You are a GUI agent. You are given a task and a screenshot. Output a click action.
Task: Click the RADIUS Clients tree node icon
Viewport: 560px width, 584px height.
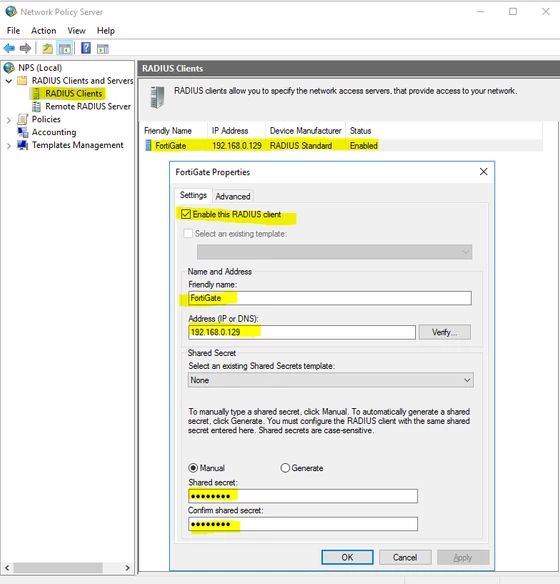point(36,93)
